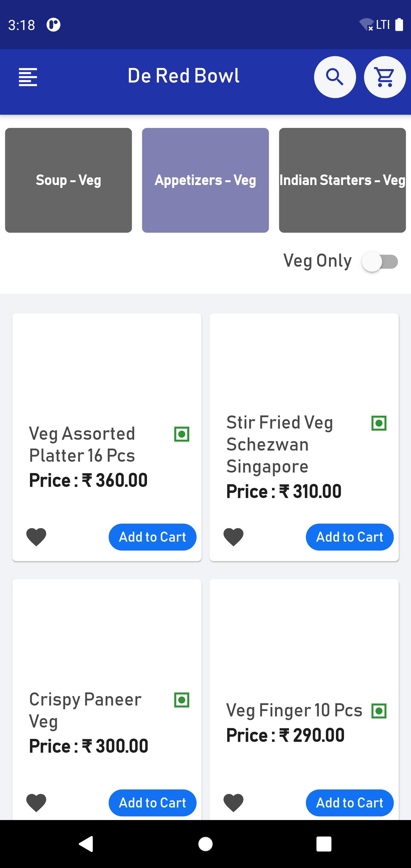Image resolution: width=411 pixels, height=868 pixels.
Task: Switch to Indian Starters – Veg category
Action: tap(342, 180)
